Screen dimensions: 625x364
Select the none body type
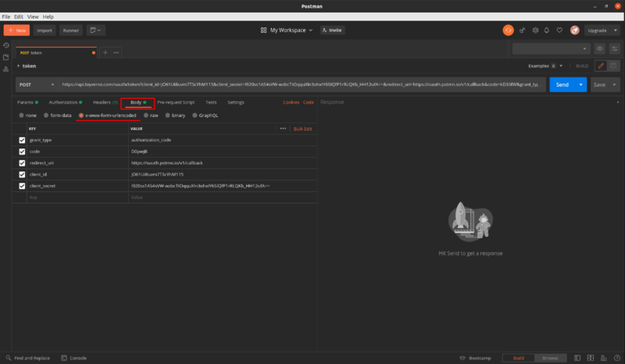(x=22, y=116)
